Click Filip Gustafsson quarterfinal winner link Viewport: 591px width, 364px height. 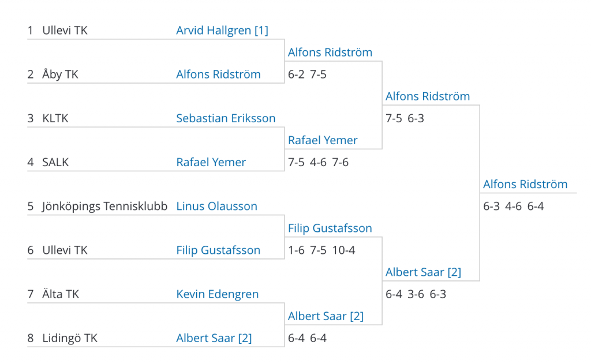pos(330,228)
